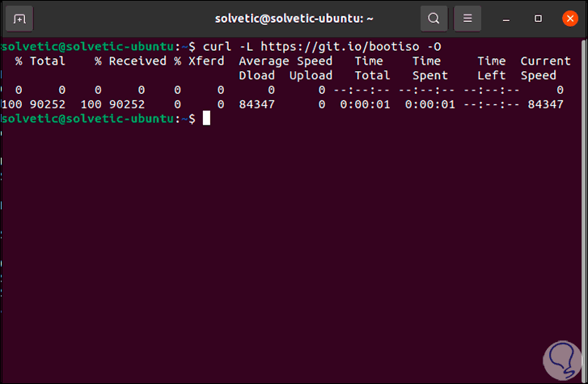This screenshot has height=384, width=588.
Task: Click the search magnifier icon
Action: coord(434,18)
